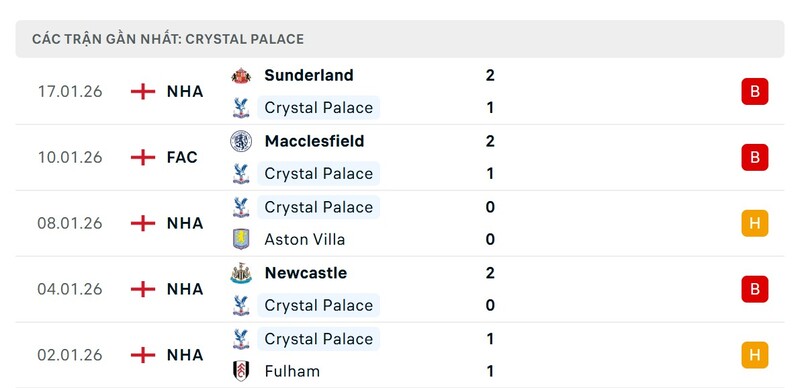Screen dimensions: 800x388
Task: Click red B badge for Sunderland match
Action: pos(755,92)
